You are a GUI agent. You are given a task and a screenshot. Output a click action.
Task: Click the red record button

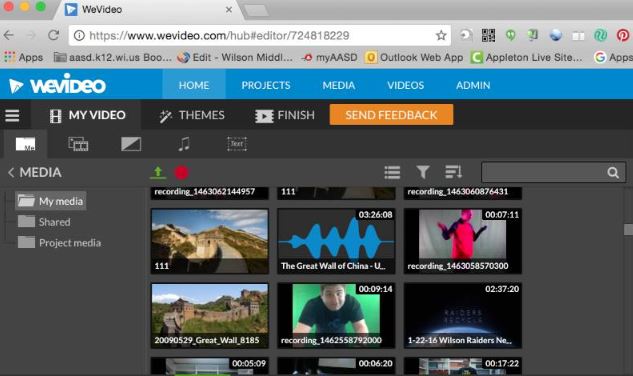tap(181, 173)
